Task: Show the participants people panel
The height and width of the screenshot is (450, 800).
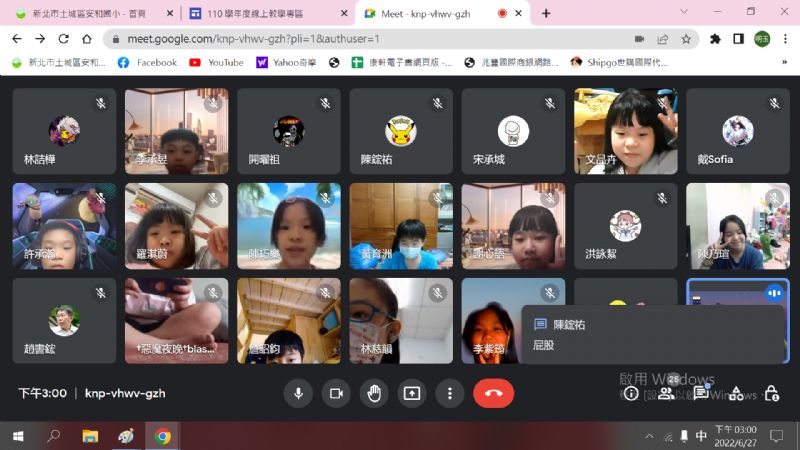Action: tap(666, 393)
